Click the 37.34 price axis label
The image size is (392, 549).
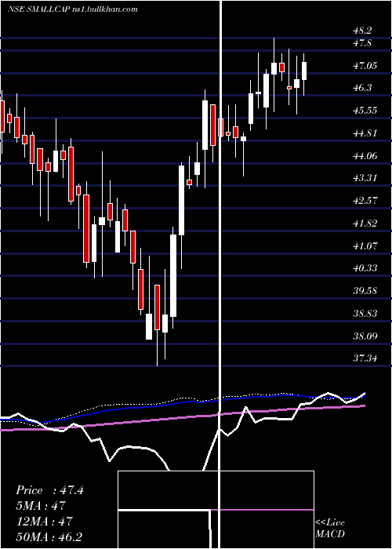tap(365, 358)
